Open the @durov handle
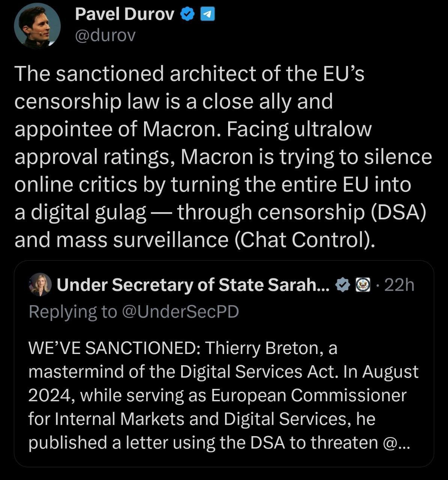 (105, 36)
